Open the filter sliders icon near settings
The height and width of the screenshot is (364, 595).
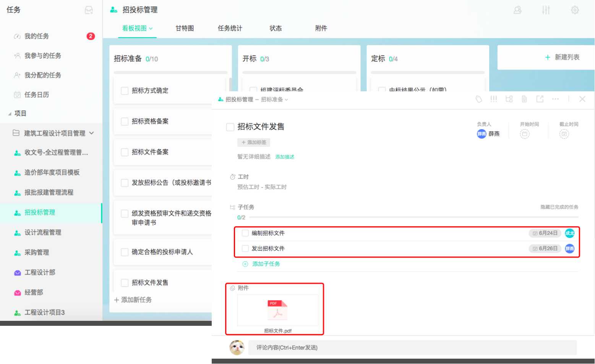pos(546,10)
